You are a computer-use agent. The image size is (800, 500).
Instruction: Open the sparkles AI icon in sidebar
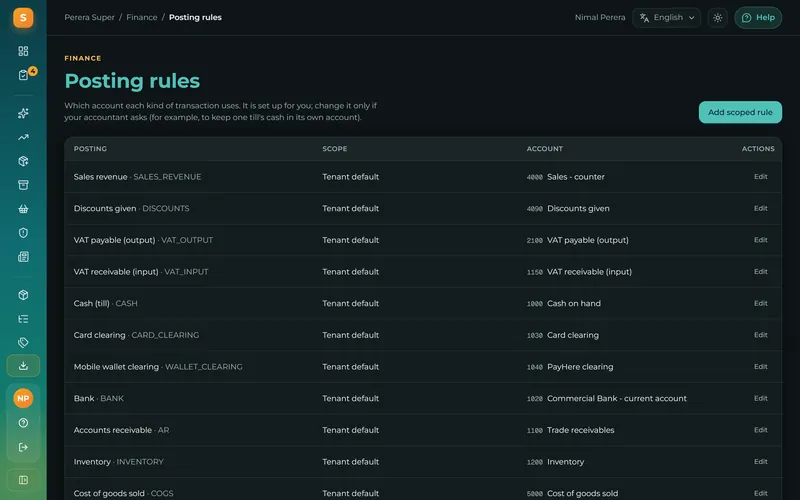[23, 113]
